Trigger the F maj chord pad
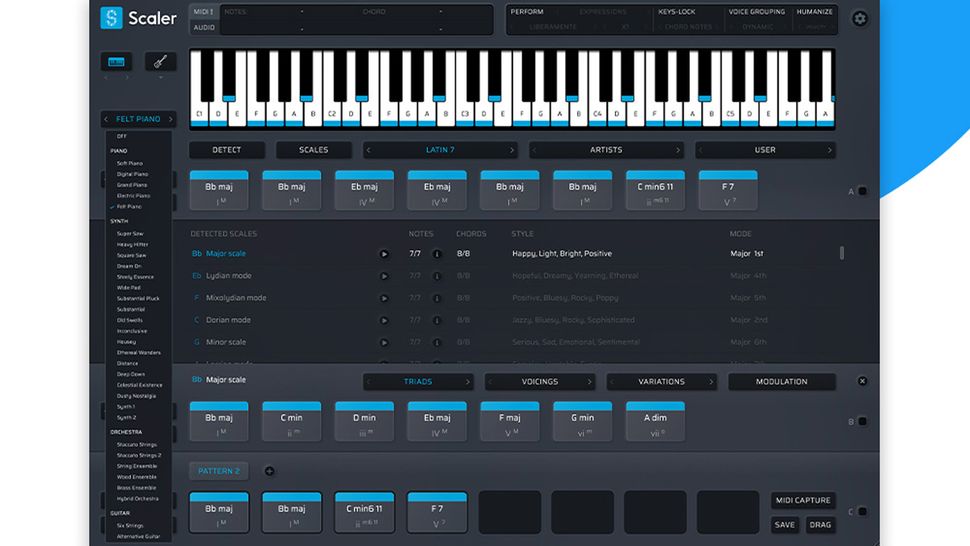 click(510, 422)
